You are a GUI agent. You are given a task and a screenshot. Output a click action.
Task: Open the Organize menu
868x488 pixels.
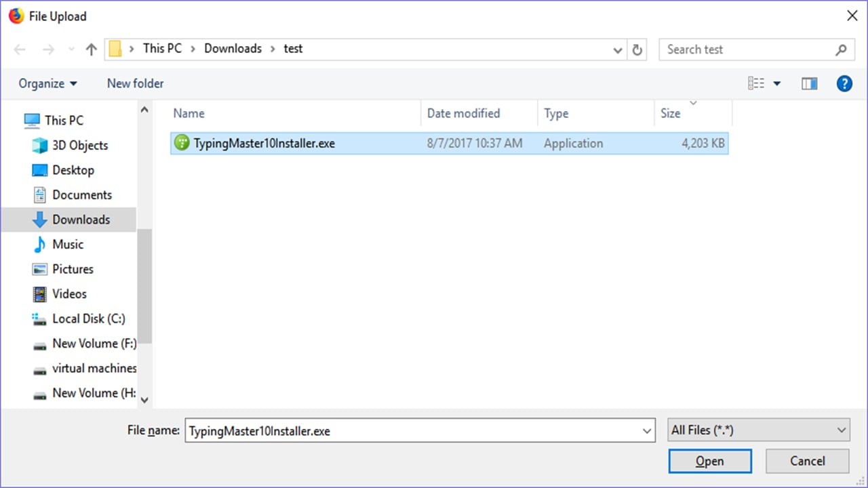47,83
